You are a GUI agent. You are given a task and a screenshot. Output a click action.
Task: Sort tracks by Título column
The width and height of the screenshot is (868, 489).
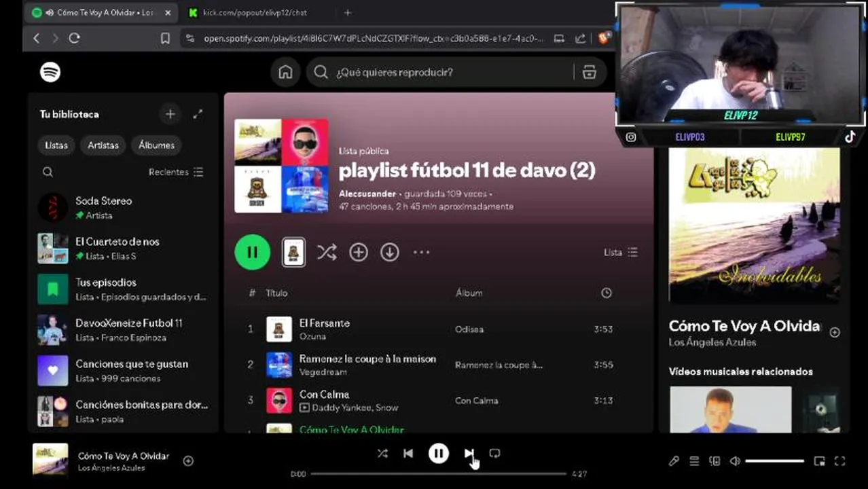click(x=276, y=293)
